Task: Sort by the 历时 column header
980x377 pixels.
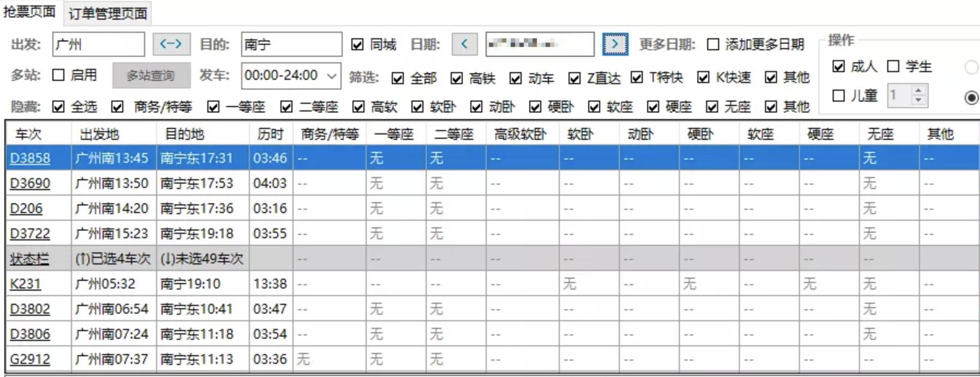Action: click(270, 134)
